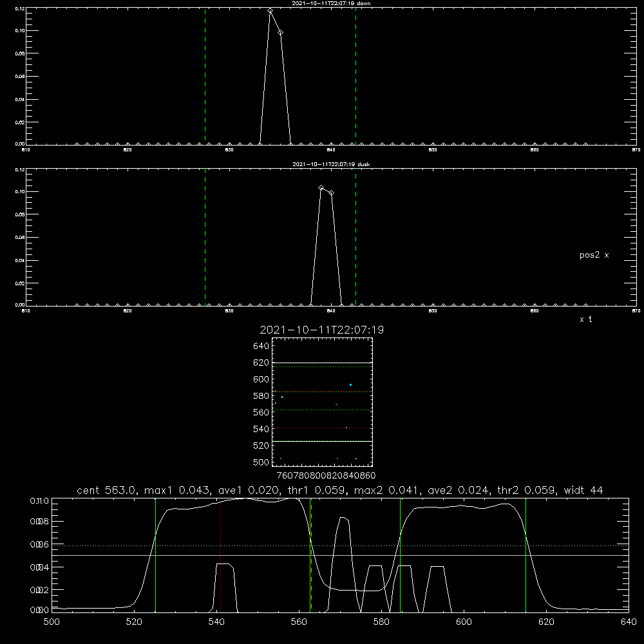Click the '540' y-axis label of center plot
644x644 pixels.
click(x=261, y=429)
